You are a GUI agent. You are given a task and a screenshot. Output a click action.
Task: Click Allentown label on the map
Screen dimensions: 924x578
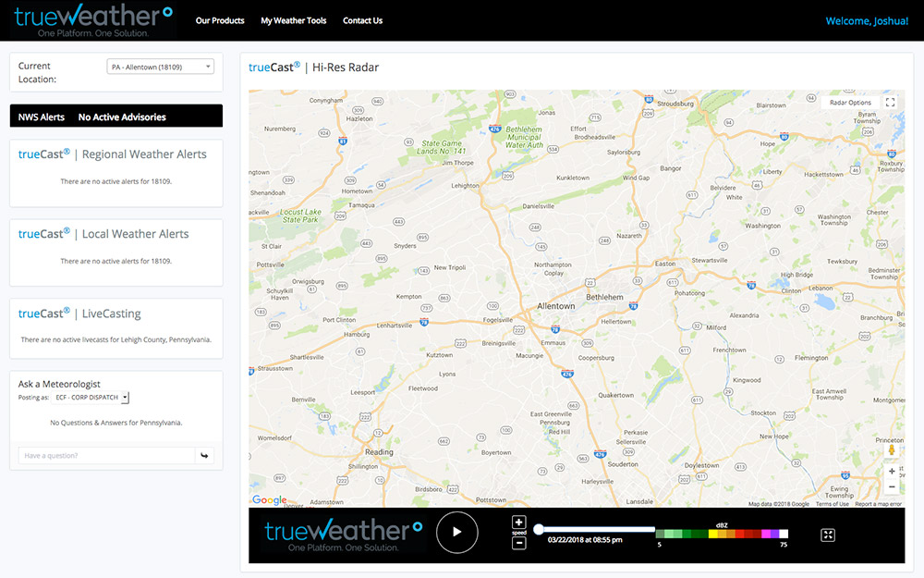555,306
